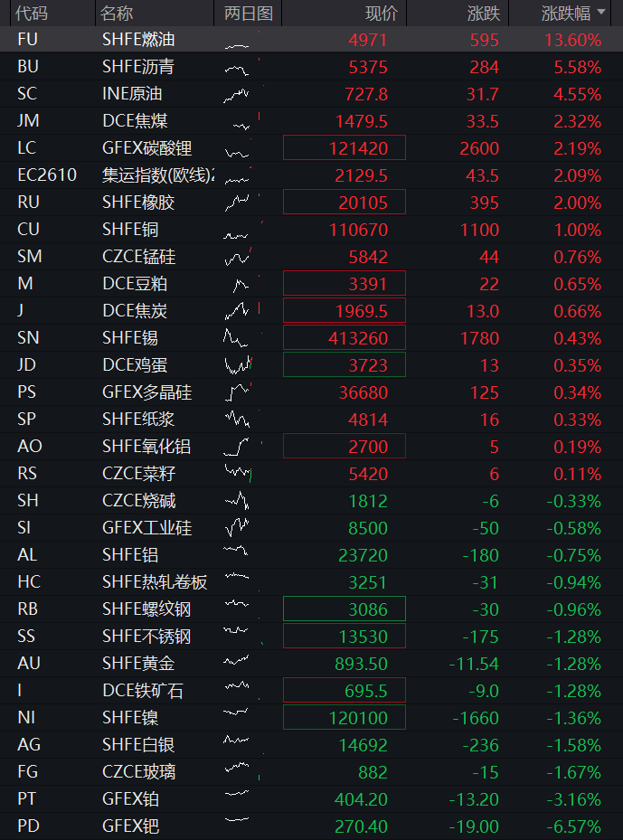Select the PD palladium price 270.40
Viewport: 623px width, 840px height.
(361, 826)
